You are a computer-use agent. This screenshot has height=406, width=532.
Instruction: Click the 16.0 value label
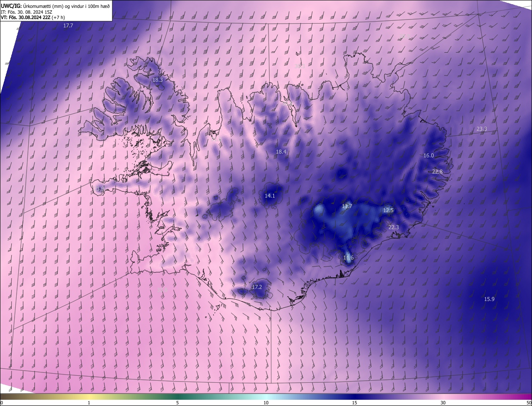(x=429, y=156)
